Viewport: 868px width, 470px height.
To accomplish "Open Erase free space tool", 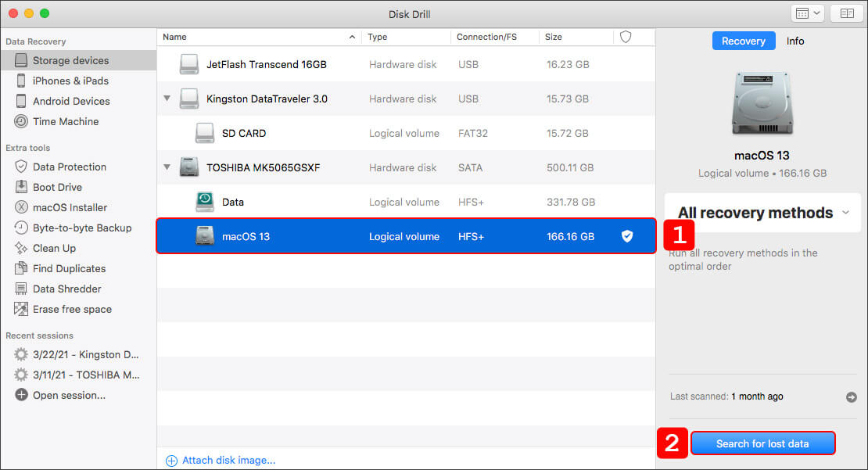I will 72,310.
